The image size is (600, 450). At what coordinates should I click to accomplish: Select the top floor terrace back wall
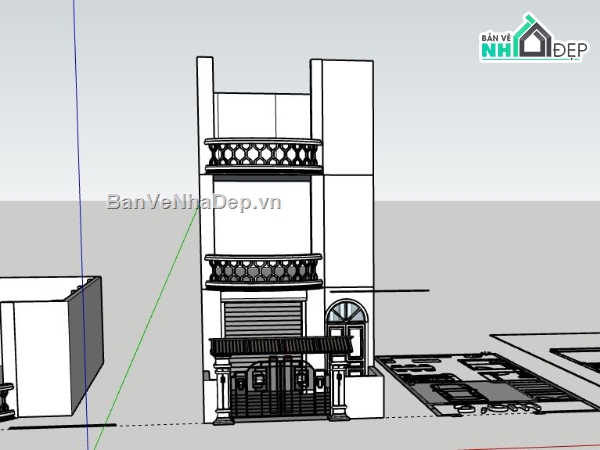(262, 115)
